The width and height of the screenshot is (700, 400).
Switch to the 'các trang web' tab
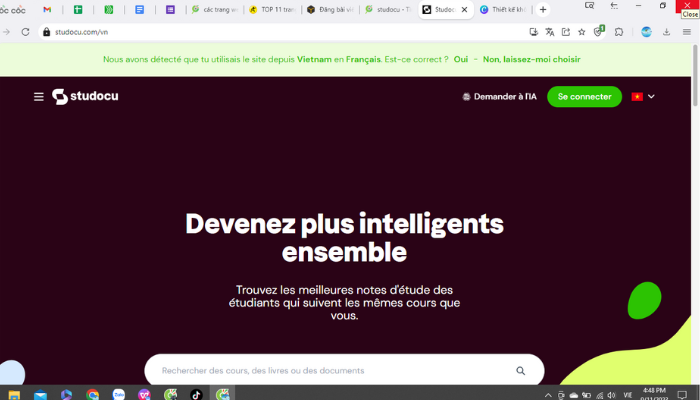point(216,9)
